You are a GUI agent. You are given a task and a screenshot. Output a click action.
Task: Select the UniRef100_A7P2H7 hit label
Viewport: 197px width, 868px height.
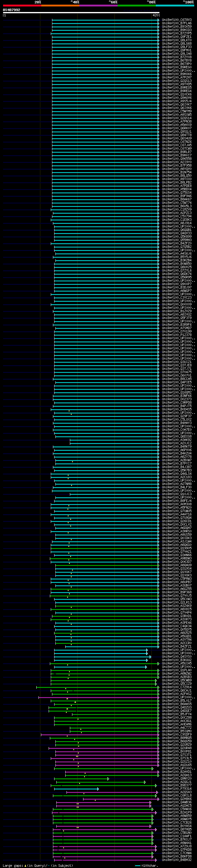pos(177,78)
